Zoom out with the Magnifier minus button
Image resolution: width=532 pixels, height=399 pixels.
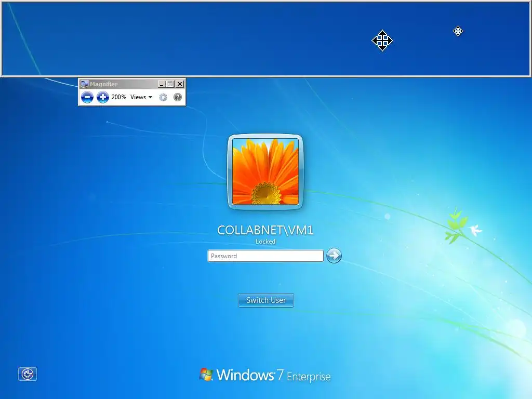[87, 97]
